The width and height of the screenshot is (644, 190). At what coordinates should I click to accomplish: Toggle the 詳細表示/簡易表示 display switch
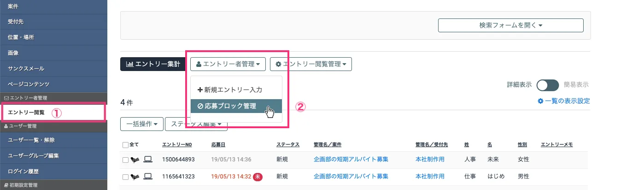coord(548,85)
